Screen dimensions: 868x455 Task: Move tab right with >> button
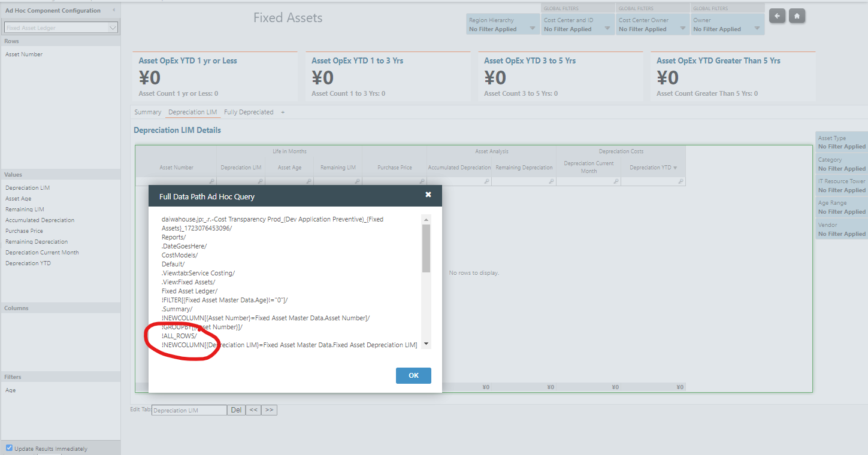point(270,410)
